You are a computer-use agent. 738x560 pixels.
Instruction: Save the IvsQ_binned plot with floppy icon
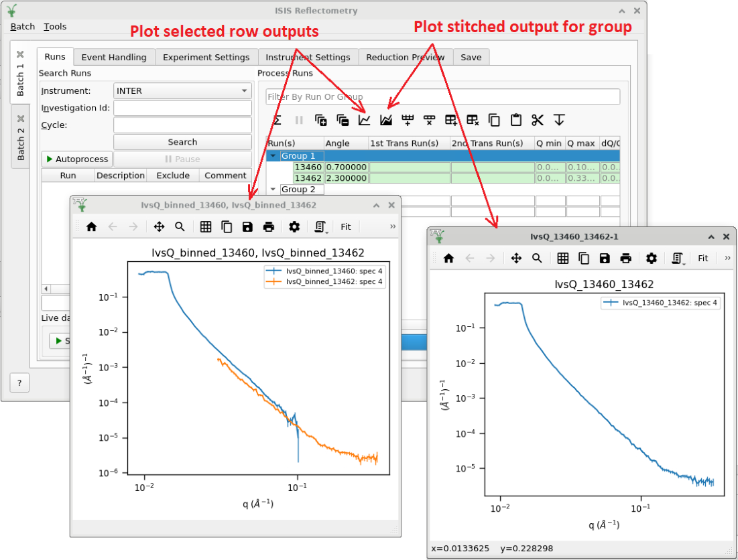247,227
